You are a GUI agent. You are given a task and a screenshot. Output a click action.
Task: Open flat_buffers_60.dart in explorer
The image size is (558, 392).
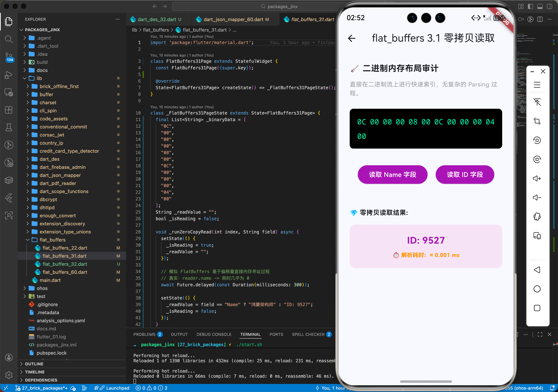point(65,272)
